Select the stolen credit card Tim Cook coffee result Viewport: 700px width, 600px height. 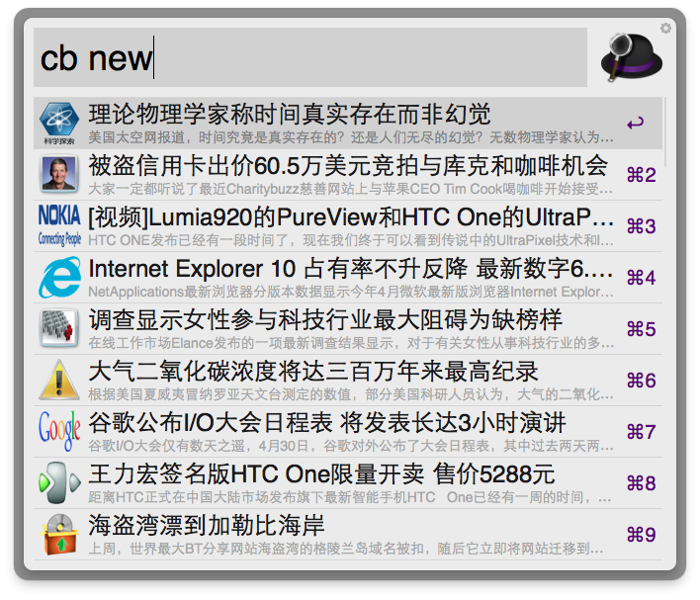pyautogui.click(x=348, y=175)
